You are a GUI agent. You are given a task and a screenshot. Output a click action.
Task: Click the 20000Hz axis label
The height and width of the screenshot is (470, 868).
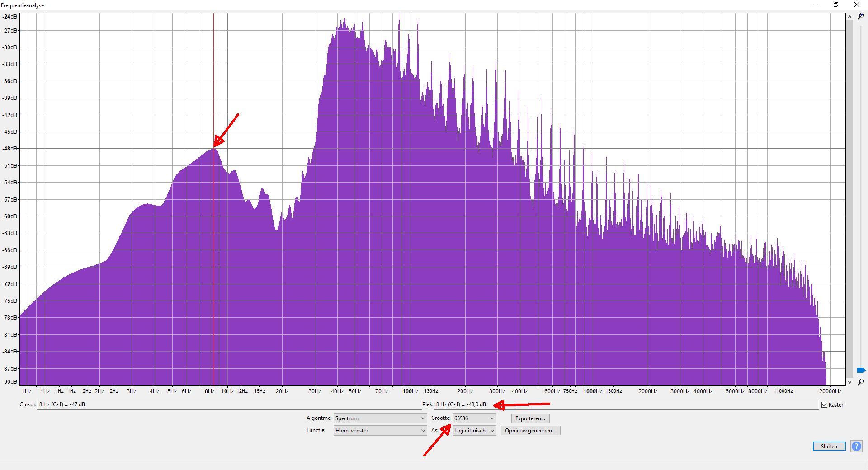coord(830,391)
